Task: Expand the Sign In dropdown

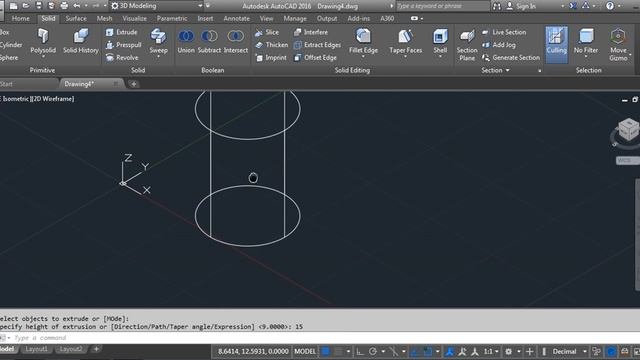Action: tap(562, 6)
